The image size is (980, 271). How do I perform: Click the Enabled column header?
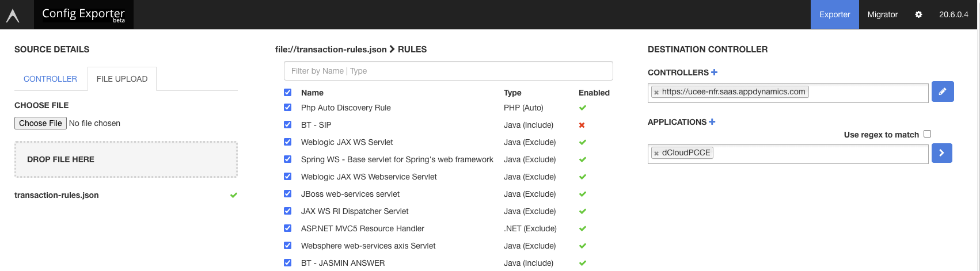[594, 93]
